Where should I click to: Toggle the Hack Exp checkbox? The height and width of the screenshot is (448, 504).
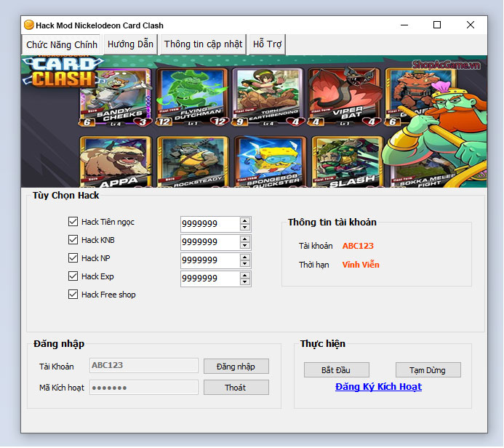point(73,276)
